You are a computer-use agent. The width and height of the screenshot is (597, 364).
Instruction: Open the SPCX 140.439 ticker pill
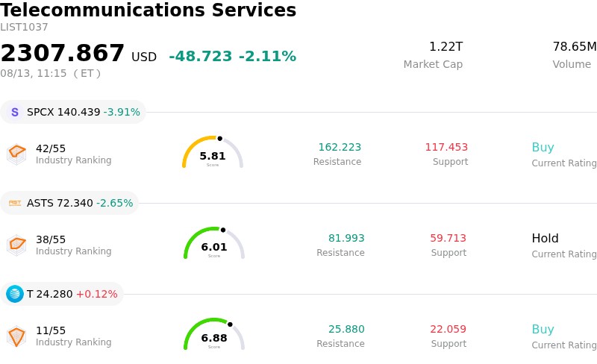click(73, 112)
